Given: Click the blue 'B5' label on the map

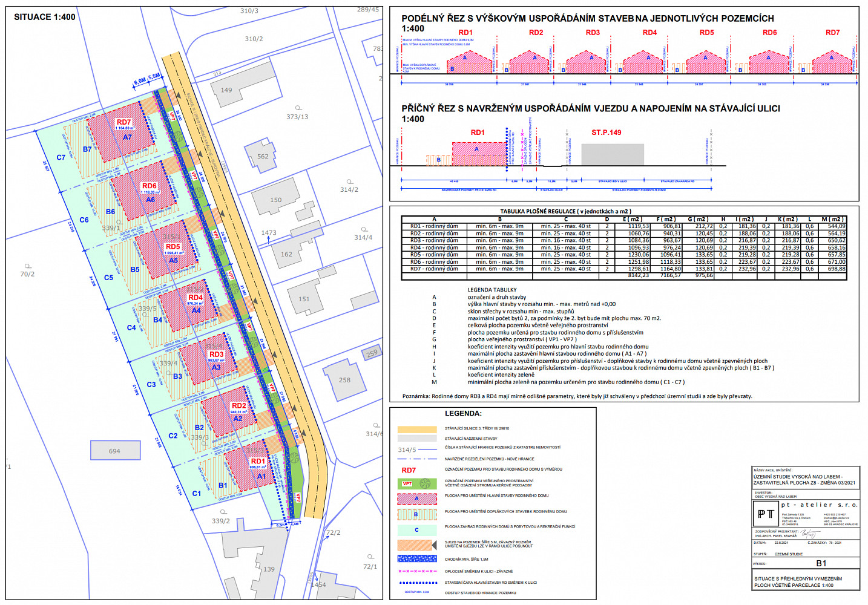Looking at the screenshot, I should click(x=135, y=269).
